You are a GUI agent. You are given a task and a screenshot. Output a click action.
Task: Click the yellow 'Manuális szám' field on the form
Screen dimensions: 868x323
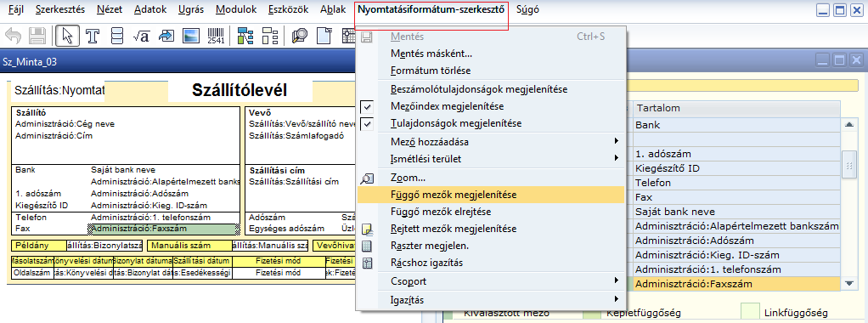190,245
